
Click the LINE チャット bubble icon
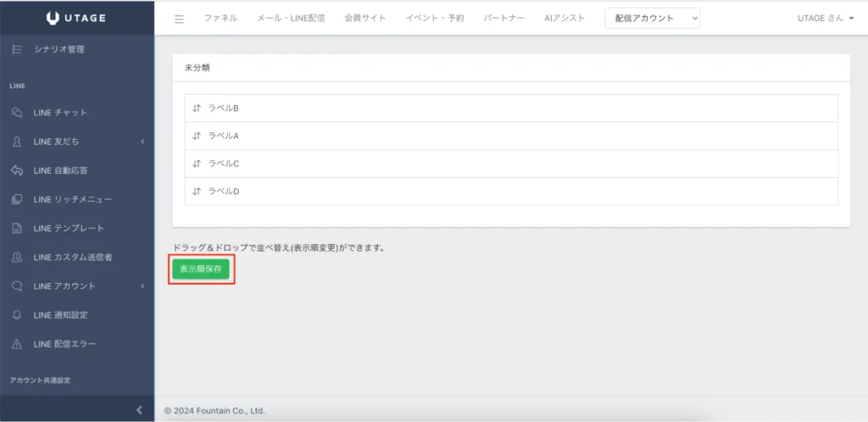point(17,113)
